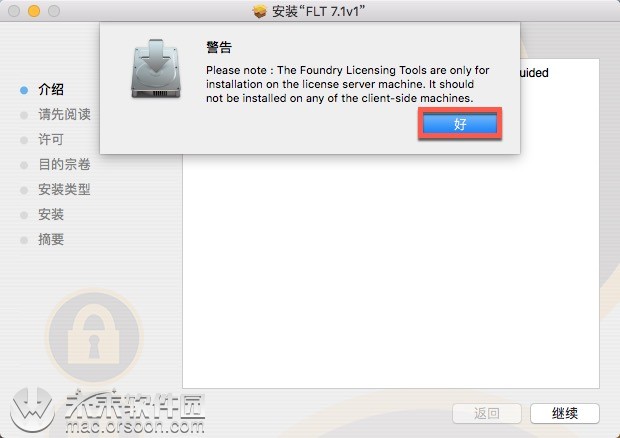Select the 安装类型 step in sidebar
This screenshot has width=620, height=438.
click(64, 189)
